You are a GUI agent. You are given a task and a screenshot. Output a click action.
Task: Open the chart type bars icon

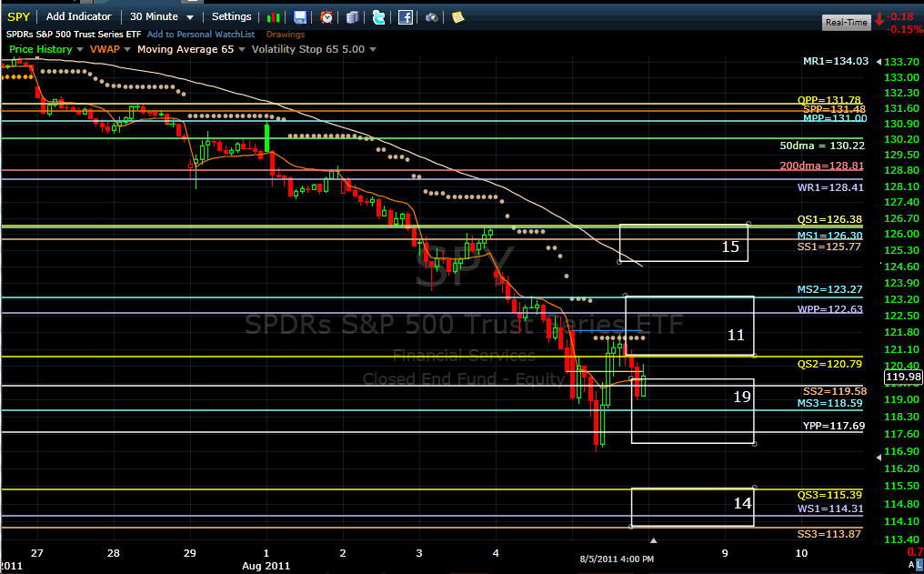point(273,17)
